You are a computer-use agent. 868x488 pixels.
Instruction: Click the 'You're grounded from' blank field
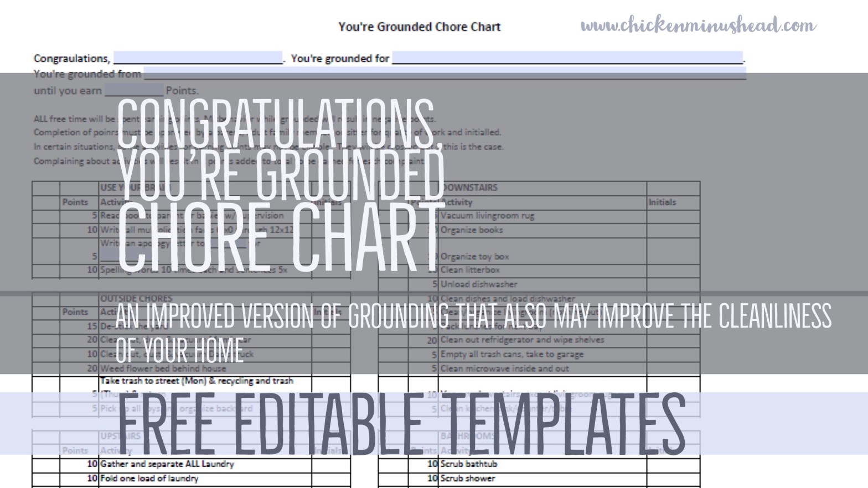tap(444, 74)
